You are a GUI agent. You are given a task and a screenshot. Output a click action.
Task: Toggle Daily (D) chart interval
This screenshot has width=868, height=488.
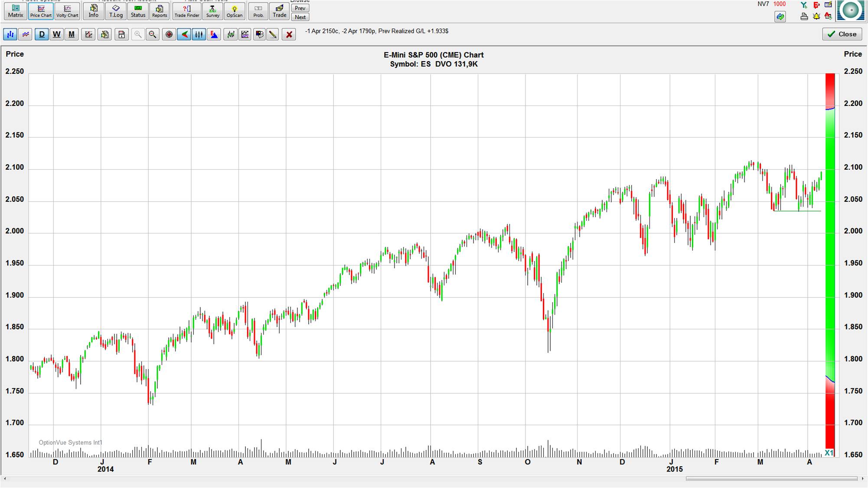42,34
